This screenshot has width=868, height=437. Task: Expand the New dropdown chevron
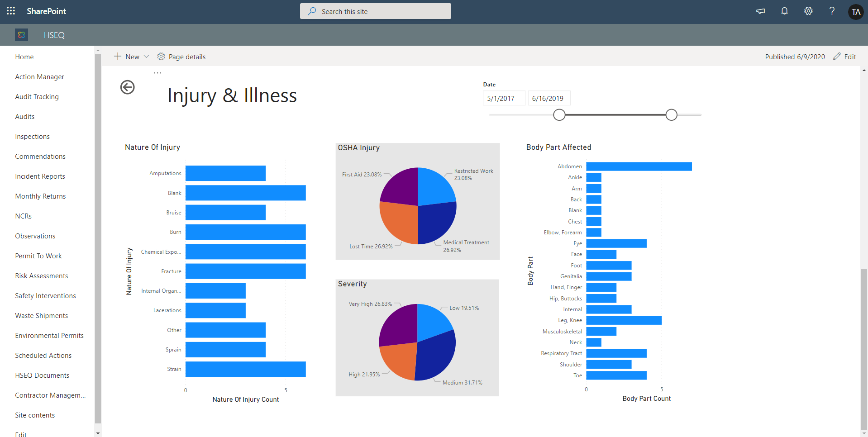pyautogui.click(x=146, y=57)
